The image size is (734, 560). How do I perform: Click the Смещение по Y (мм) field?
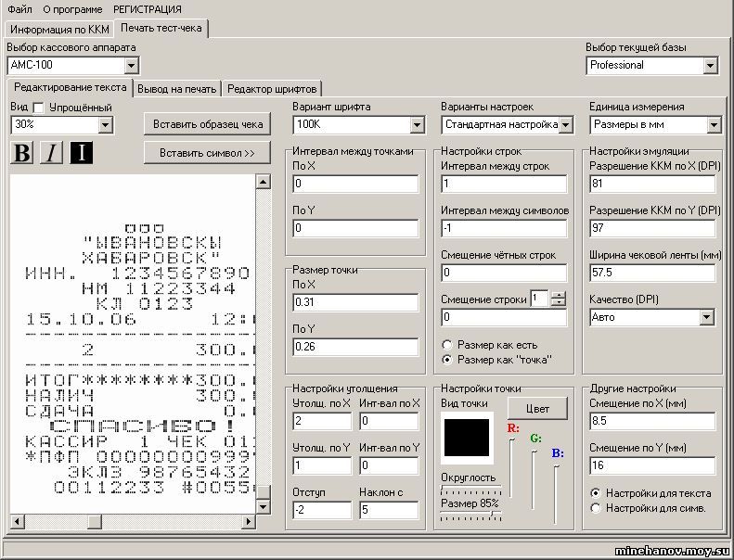pyautogui.click(x=652, y=465)
